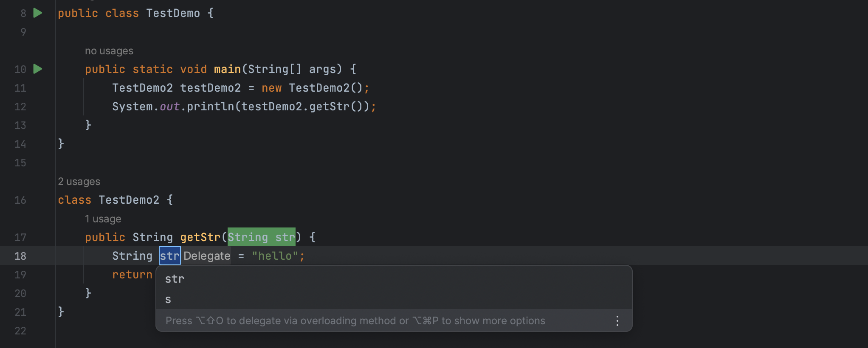
Task: Click the TestDemo2 class name on line 16
Action: 129,200
